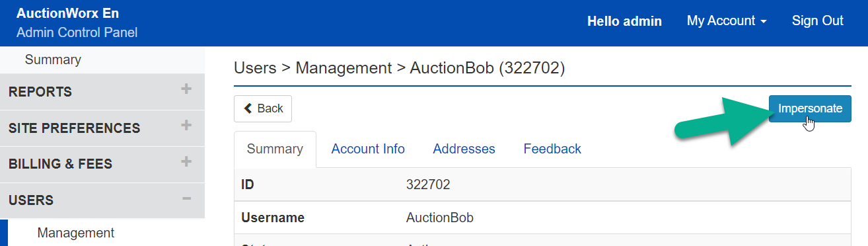Screen dimensions: 868x246
Task: Expand the REPORTS sidebar heading
Action: (x=102, y=91)
